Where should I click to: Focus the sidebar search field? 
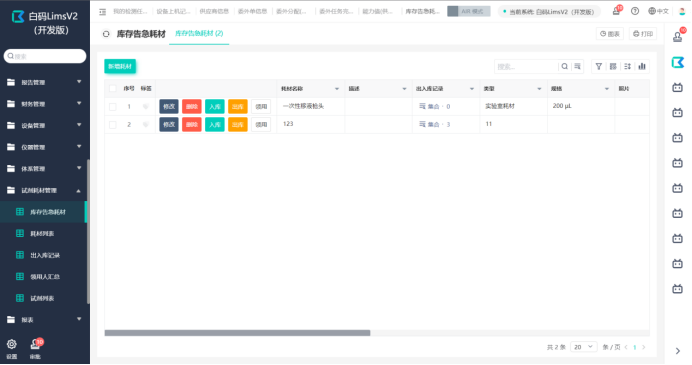(x=45, y=56)
